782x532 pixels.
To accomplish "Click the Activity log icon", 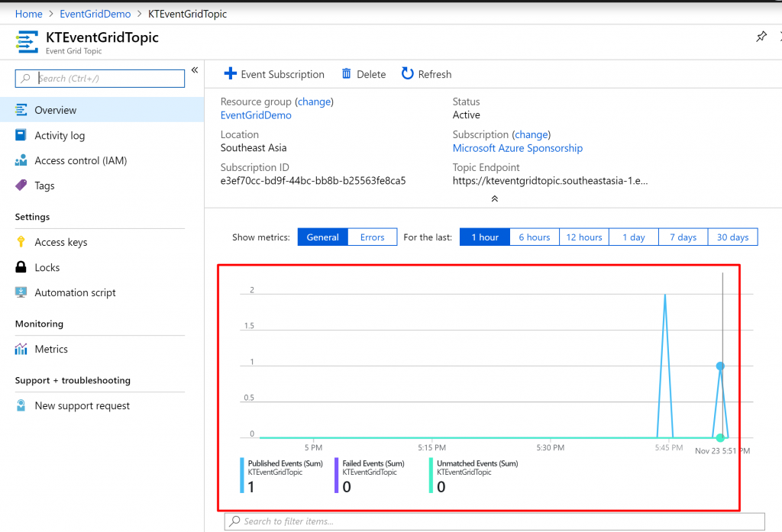I will click(x=21, y=135).
